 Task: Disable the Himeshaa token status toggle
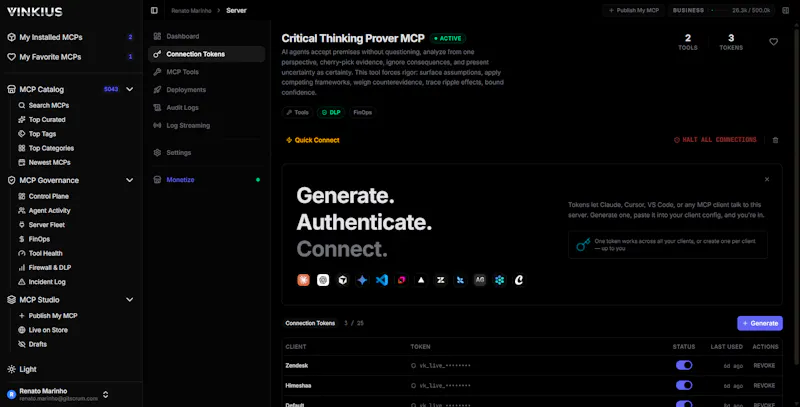click(684, 385)
